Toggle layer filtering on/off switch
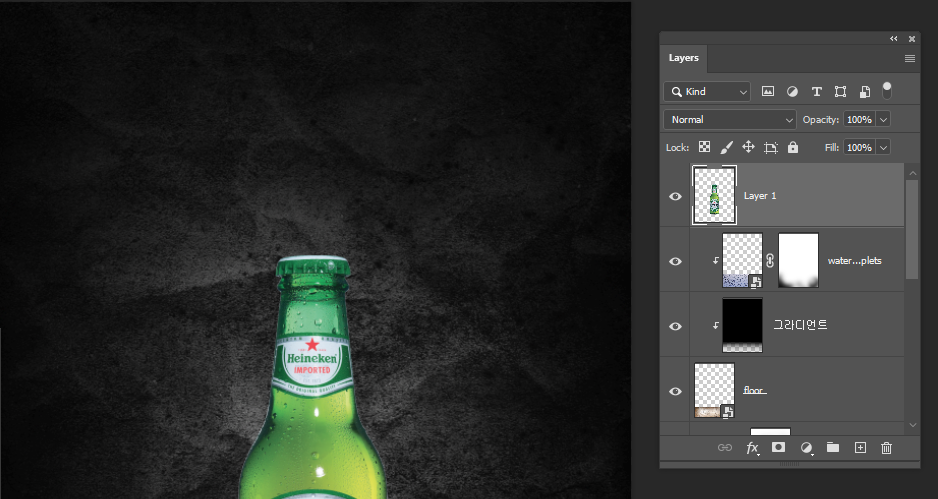Viewport: 938px width, 499px height. [x=887, y=91]
